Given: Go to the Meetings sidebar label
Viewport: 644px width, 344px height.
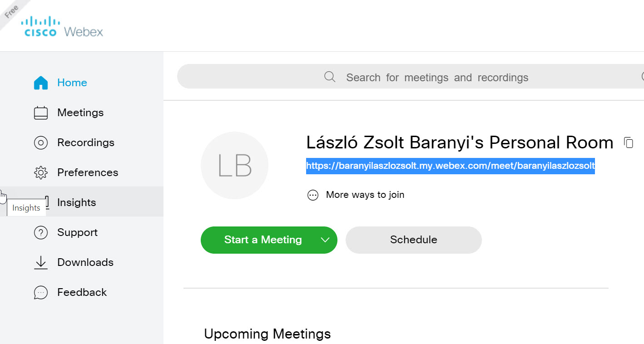Looking at the screenshot, I should coord(80,113).
